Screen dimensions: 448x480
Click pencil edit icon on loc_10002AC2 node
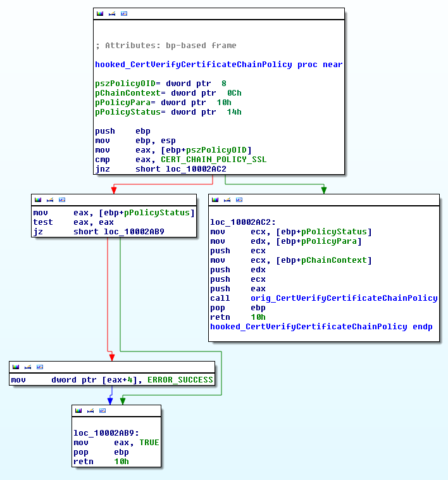click(x=227, y=200)
